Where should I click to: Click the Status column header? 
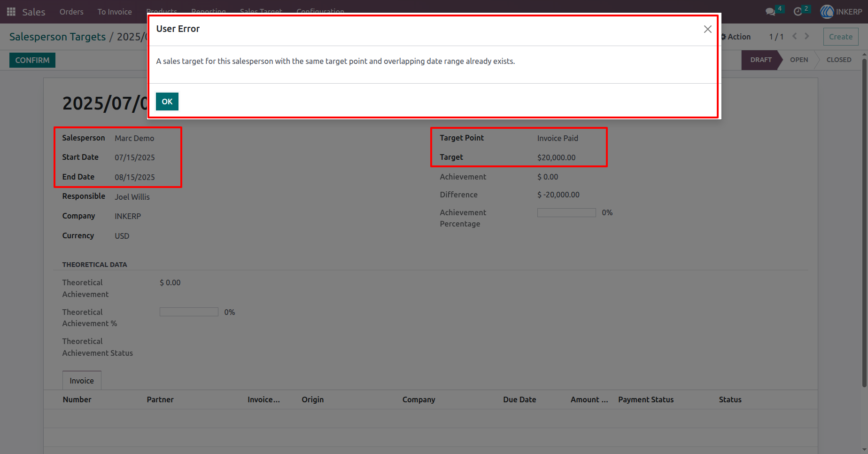click(x=730, y=399)
